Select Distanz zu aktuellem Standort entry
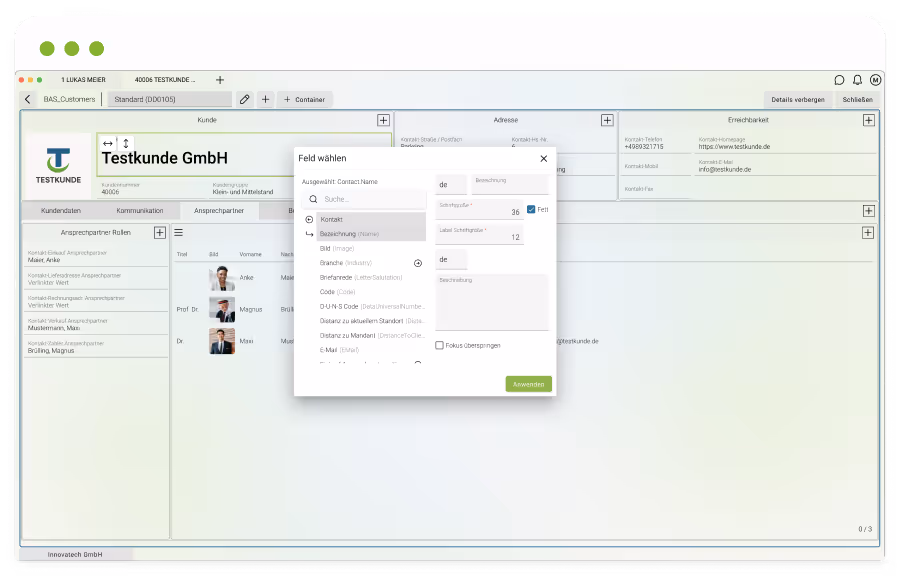Screen dimensions: 900x576 point(371,321)
